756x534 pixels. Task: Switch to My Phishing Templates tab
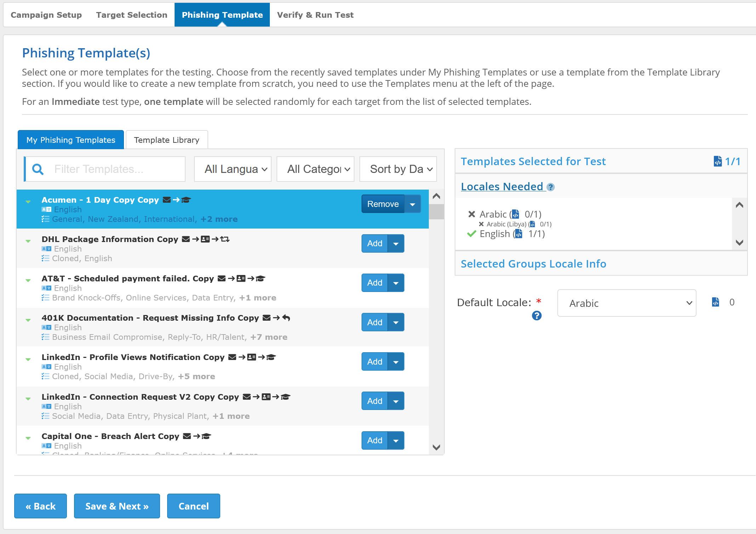(71, 140)
